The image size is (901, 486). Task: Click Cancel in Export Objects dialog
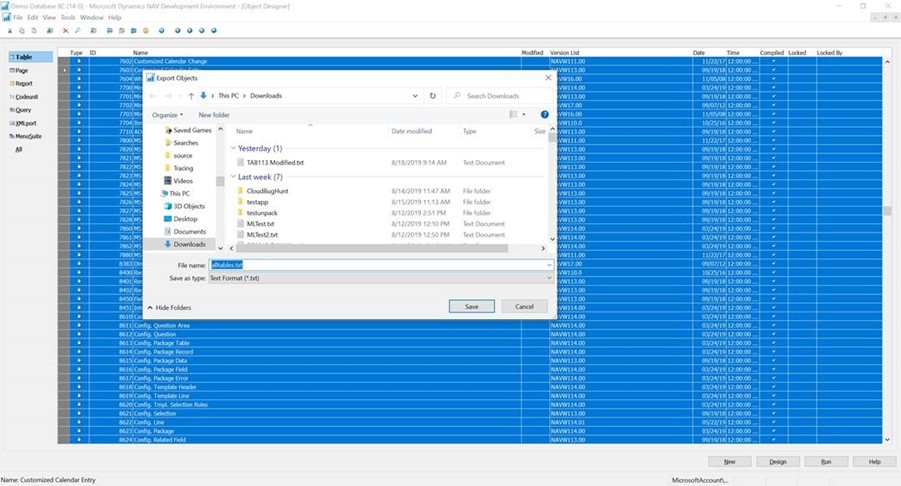[x=524, y=307]
